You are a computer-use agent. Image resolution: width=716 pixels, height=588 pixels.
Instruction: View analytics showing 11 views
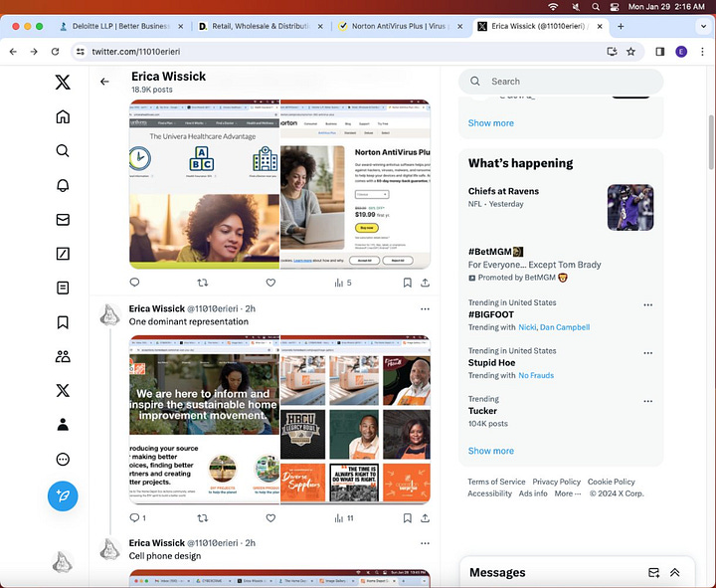(x=344, y=518)
